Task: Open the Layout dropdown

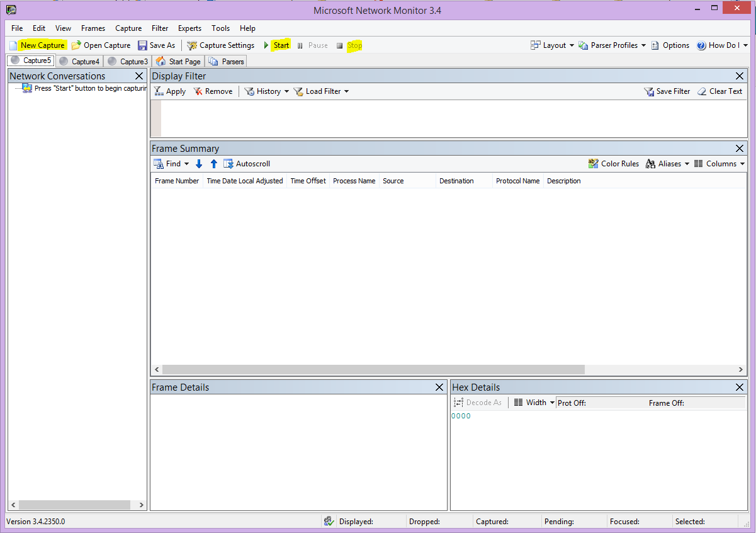Action: click(x=552, y=45)
